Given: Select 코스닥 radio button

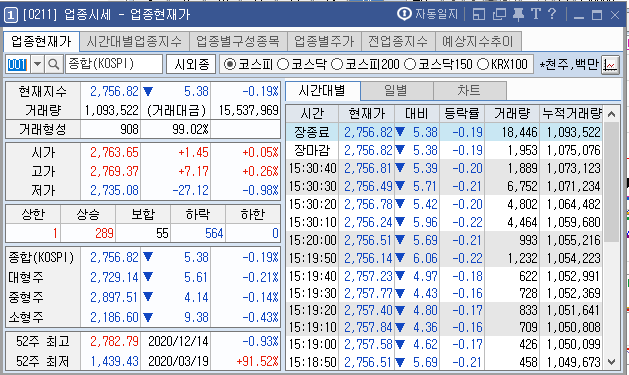Looking at the screenshot, I should coord(283,64).
